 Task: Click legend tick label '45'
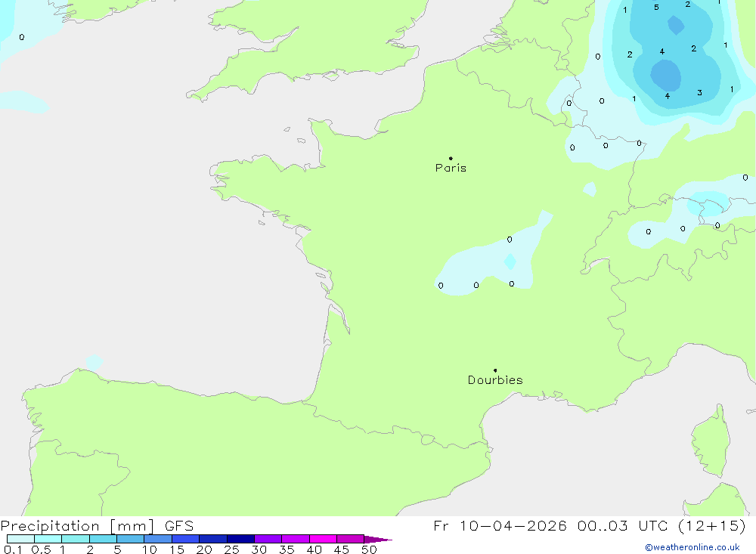(x=342, y=549)
